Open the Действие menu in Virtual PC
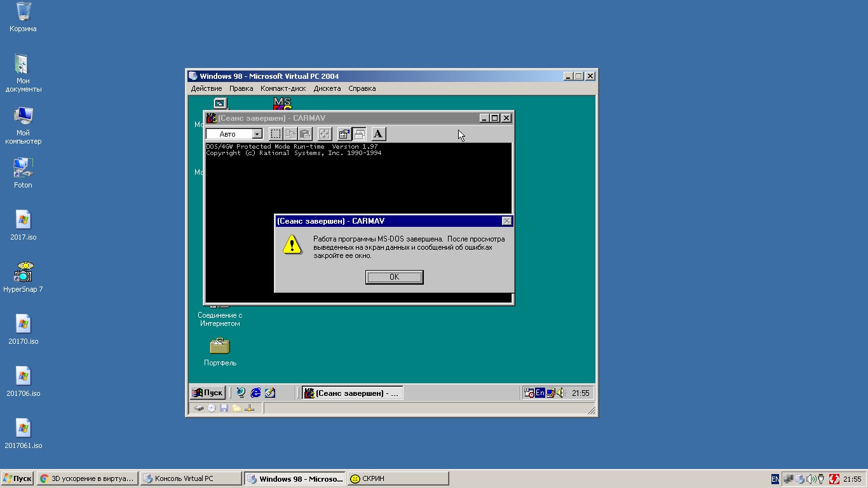The image size is (868, 488). pos(207,88)
